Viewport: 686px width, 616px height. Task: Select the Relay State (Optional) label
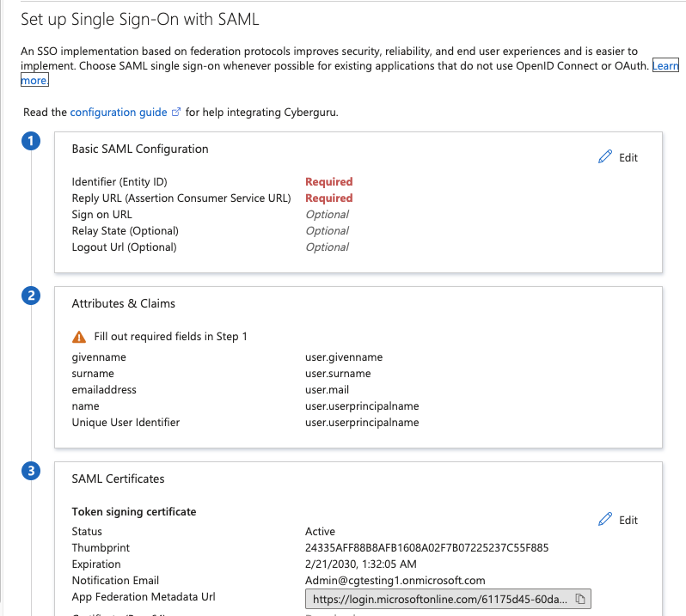pyautogui.click(x=126, y=230)
